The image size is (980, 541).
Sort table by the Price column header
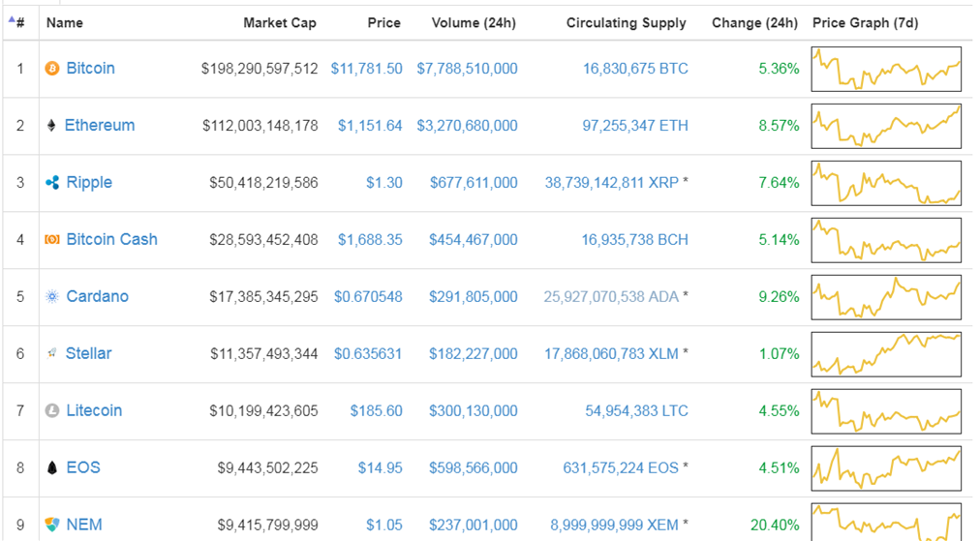point(383,23)
